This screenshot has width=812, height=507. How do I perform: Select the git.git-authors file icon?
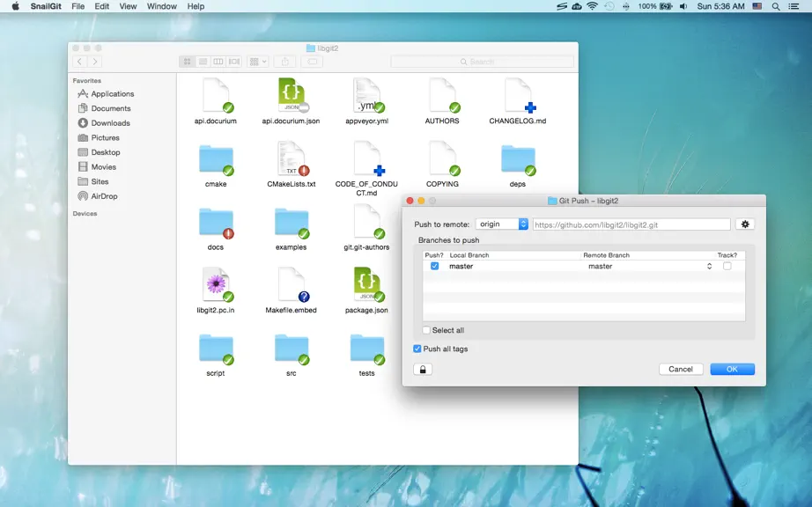pyautogui.click(x=367, y=222)
